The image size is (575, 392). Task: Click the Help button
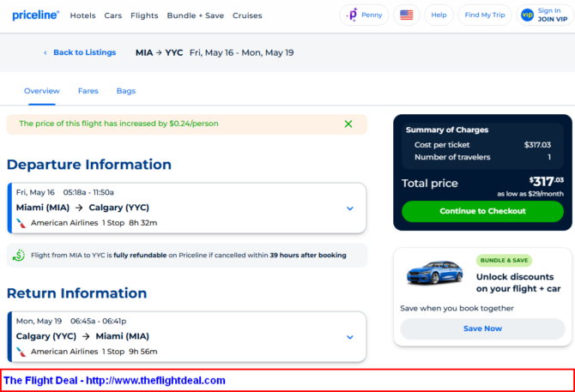(x=439, y=15)
